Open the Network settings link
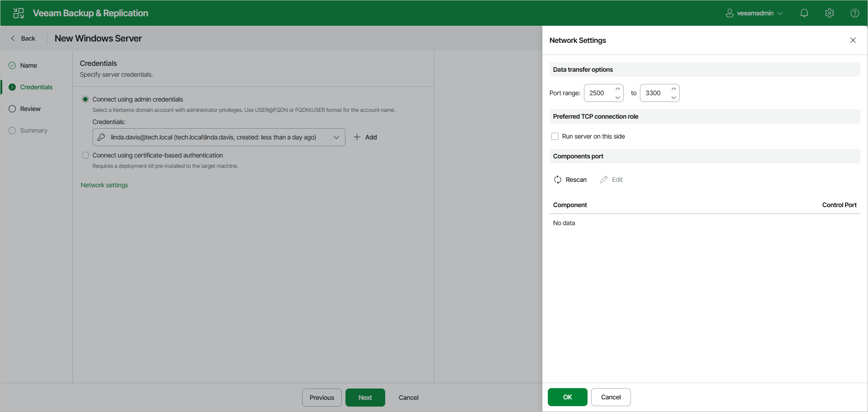The image size is (868, 412). pyautogui.click(x=104, y=185)
